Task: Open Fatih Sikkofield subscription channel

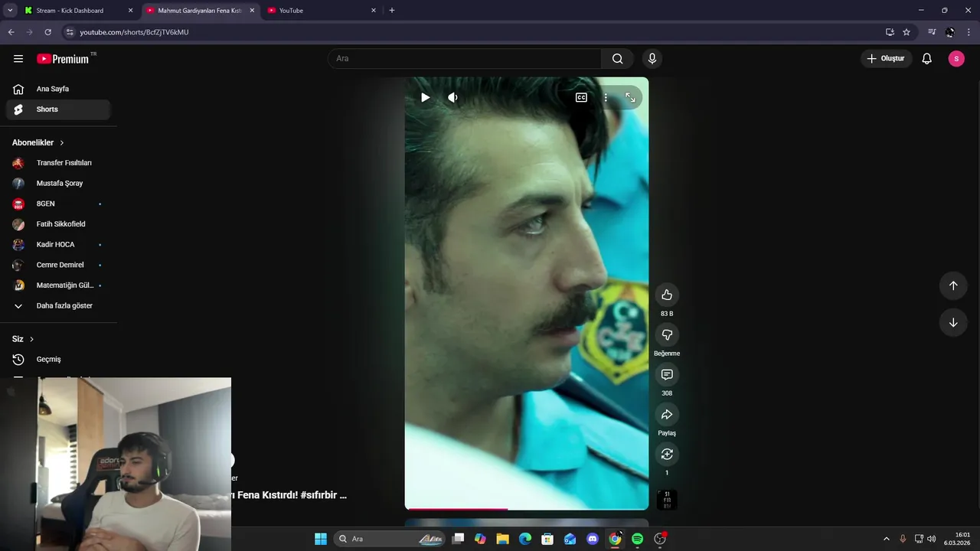Action: (x=58, y=224)
